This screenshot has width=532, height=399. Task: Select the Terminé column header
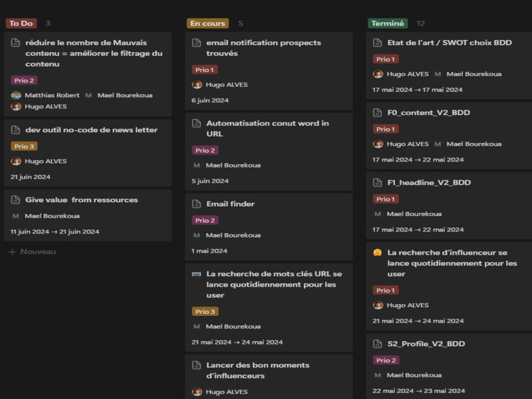(x=388, y=23)
